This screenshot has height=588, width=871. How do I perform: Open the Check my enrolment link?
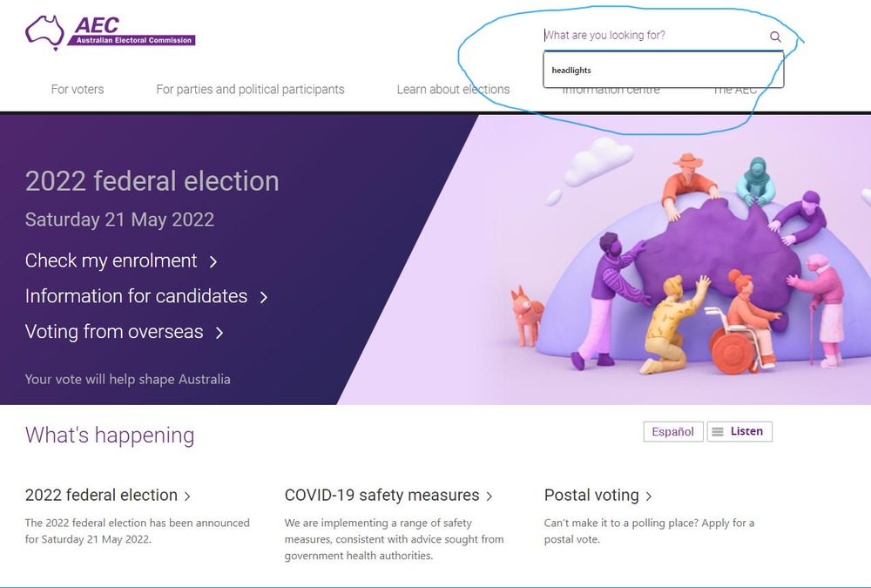(111, 260)
